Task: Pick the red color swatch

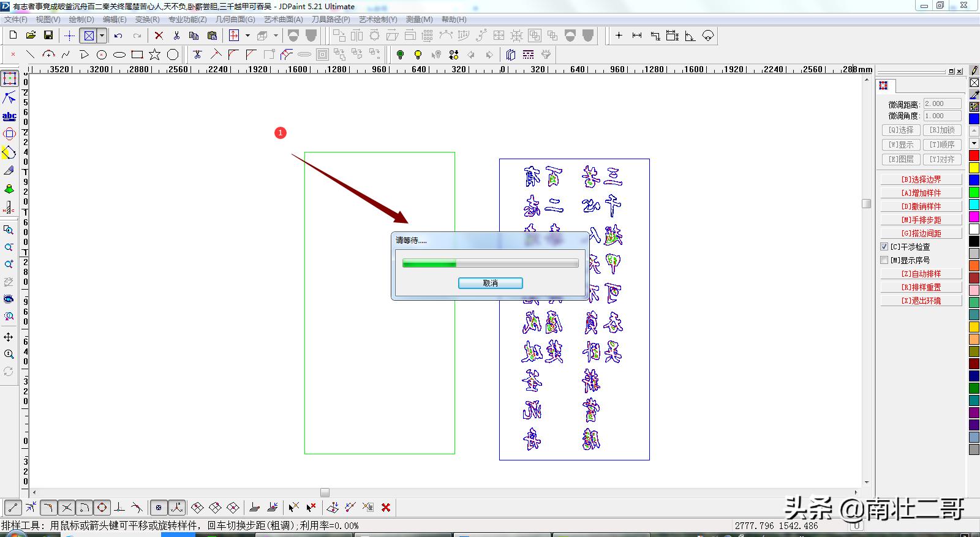Action: (974, 156)
